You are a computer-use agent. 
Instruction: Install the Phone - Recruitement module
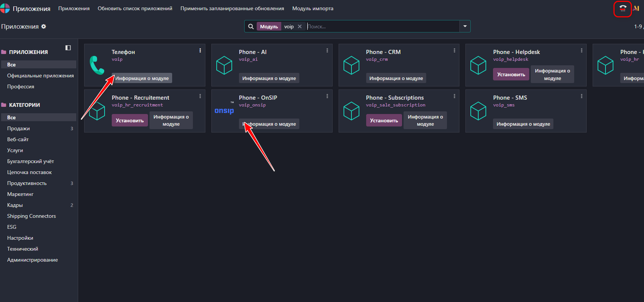pyautogui.click(x=129, y=120)
